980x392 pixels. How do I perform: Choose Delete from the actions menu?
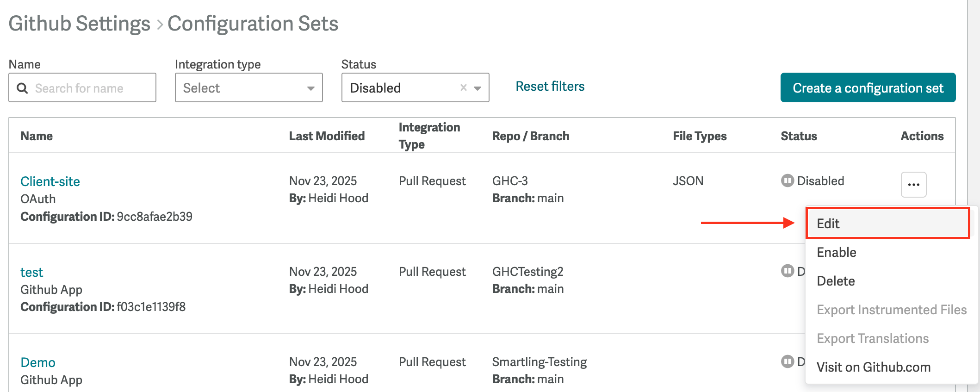pyautogui.click(x=836, y=281)
